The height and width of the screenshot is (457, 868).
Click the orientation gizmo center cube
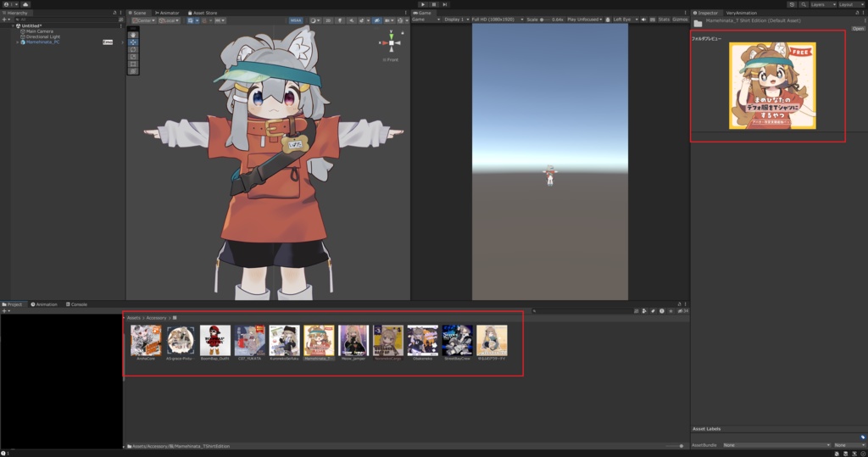click(x=392, y=42)
